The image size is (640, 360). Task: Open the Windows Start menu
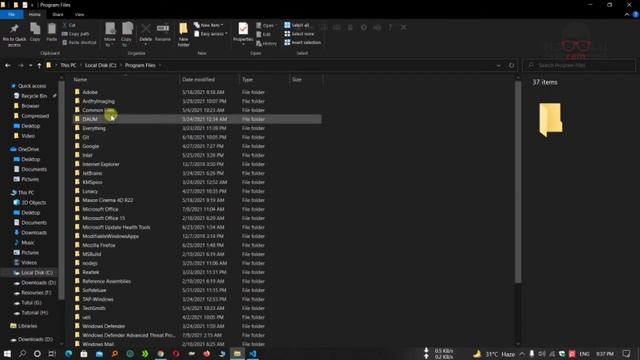point(7,353)
